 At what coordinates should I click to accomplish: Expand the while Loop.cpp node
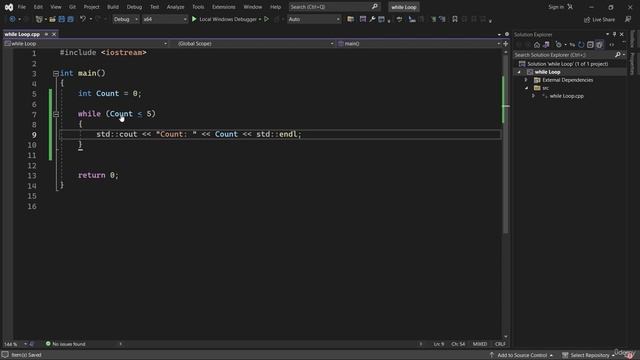533,96
